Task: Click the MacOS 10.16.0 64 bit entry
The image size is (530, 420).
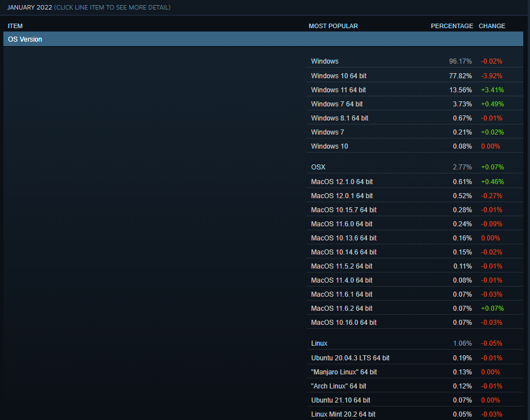Action: pos(415,323)
